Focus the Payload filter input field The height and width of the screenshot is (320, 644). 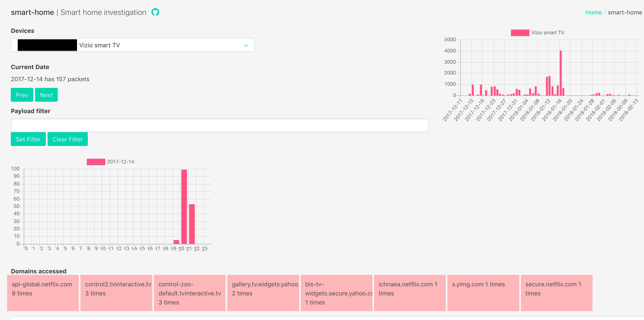coord(219,125)
